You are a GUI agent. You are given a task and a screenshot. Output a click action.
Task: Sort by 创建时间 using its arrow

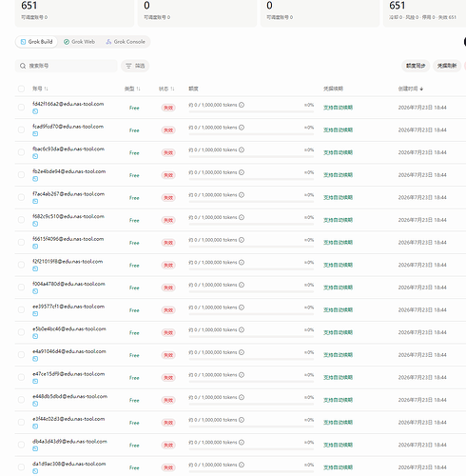coord(421,89)
